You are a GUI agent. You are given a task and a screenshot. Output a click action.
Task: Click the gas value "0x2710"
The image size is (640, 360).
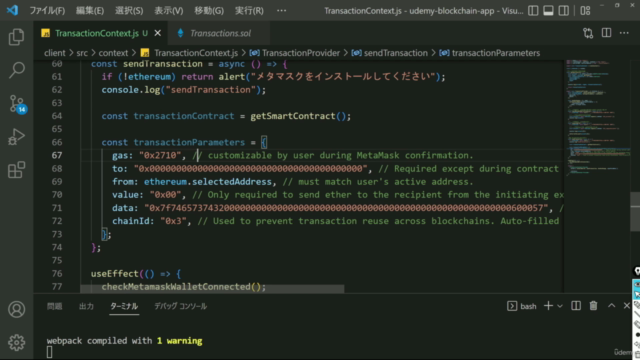(160, 156)
